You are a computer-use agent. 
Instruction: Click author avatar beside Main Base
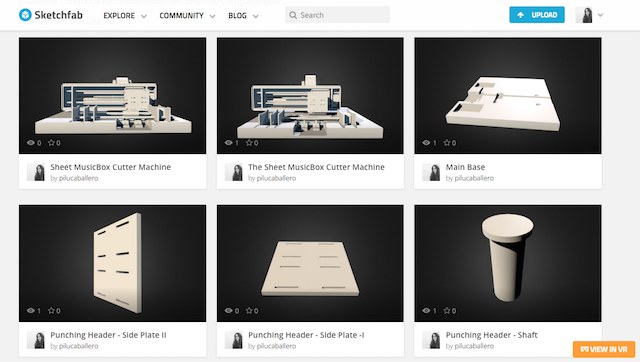[x=431, y=172]
